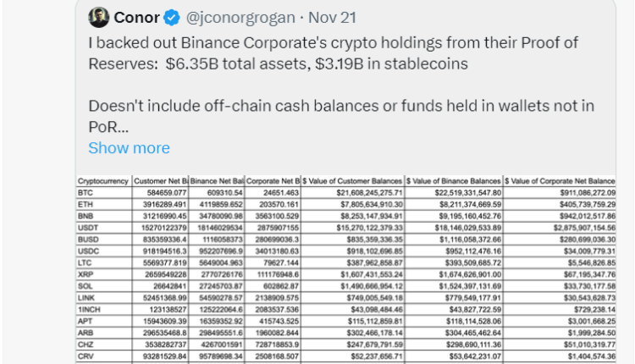Click the $ Value of Binance Balances header

454,181
